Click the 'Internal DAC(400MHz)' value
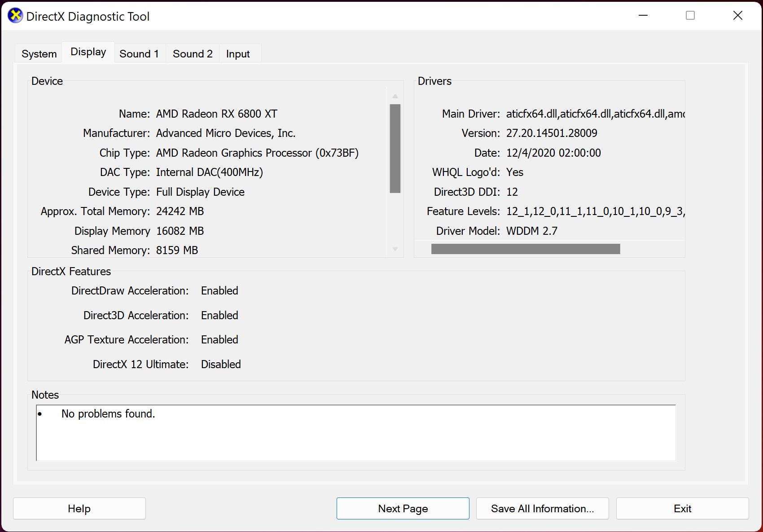 tap(210, 172)
